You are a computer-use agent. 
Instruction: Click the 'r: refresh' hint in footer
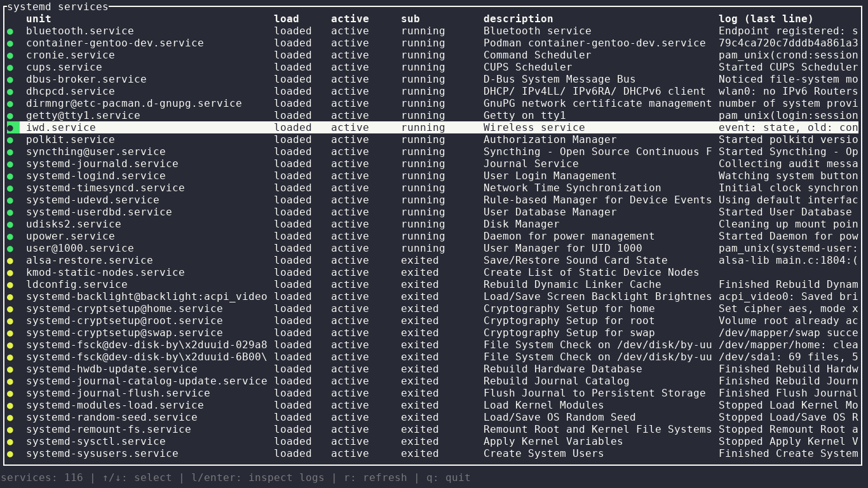[x=376, y=478]
